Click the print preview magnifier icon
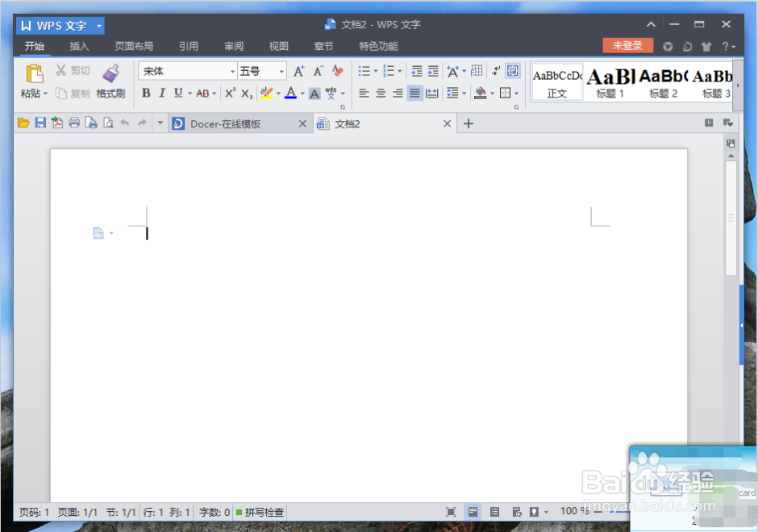 pos(108,123)
